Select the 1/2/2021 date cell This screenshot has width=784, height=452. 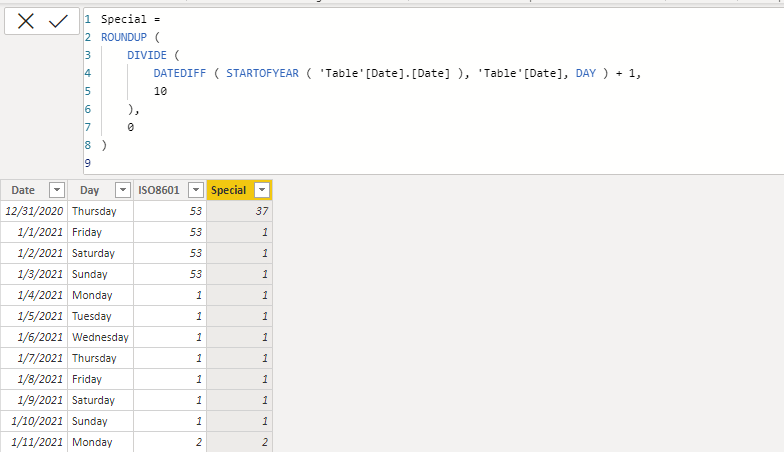tap(34, 253)
